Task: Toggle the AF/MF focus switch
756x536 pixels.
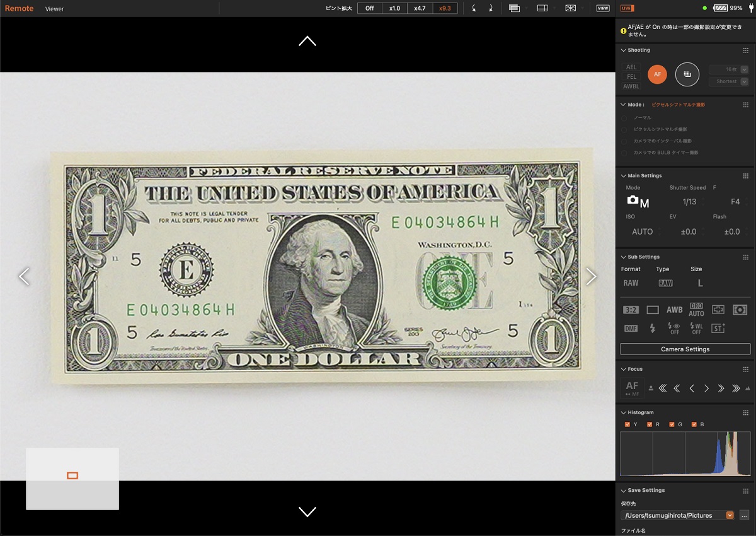Action: point(632,388)
